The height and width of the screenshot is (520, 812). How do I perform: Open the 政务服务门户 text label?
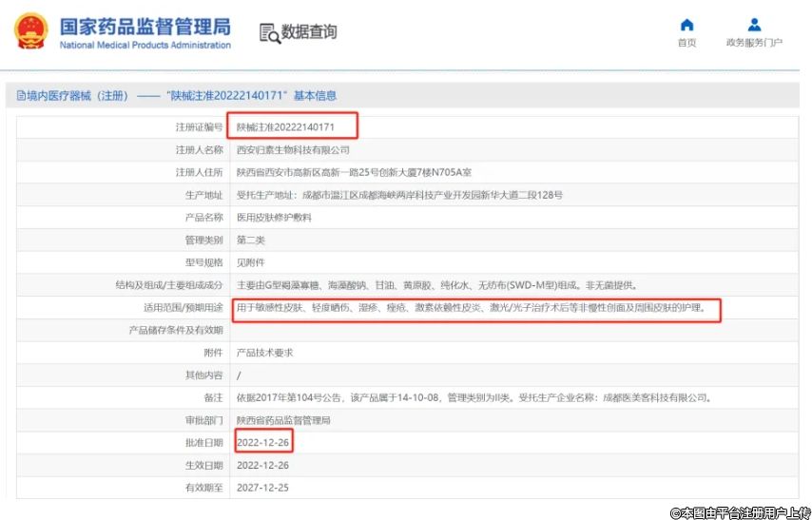click(753, 43)
